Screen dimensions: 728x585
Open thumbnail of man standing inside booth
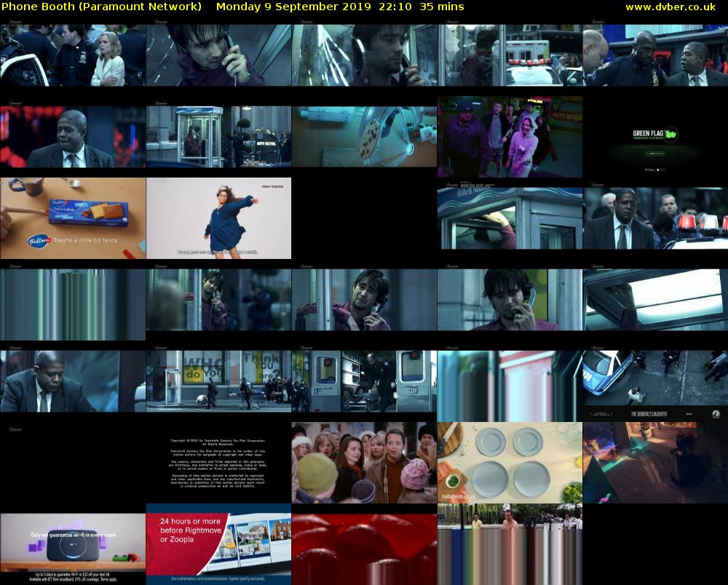218,300
